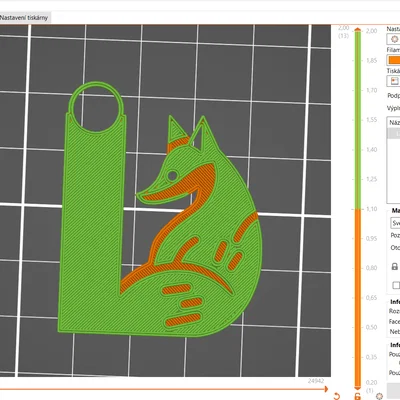Tick the checkbox below the scale lock icon
400x400 pixels.
396,285
